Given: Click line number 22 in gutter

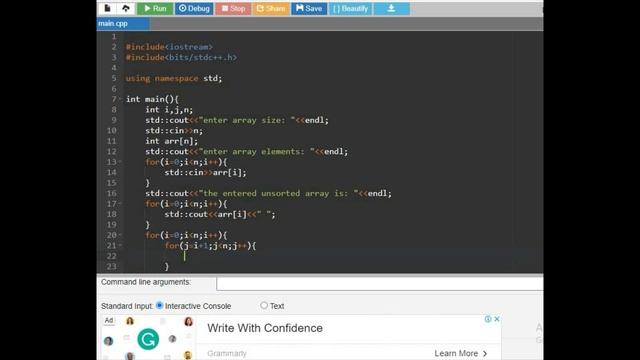Looking at the screenshot, I should [x=111, y=256].
